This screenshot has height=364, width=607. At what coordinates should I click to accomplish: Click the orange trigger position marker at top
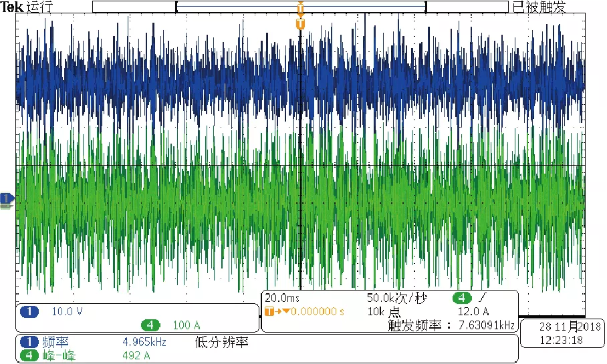click(300, 23)
